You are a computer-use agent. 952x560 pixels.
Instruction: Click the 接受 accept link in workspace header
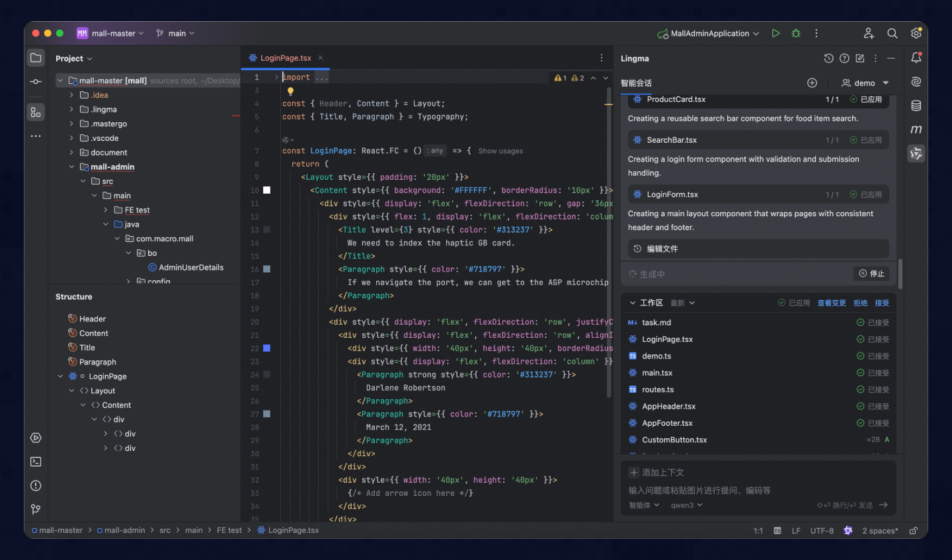click(882, 303)
